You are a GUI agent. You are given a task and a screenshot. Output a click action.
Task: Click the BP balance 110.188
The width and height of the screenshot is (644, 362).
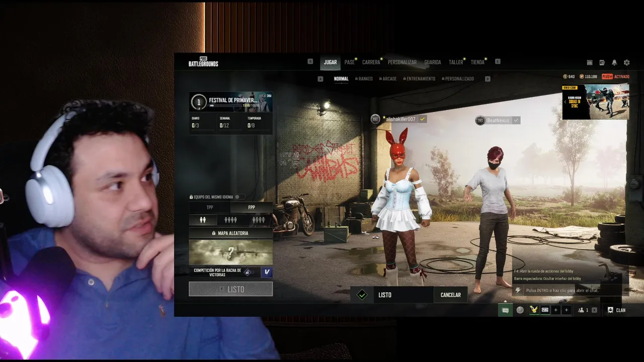[589, 76]
